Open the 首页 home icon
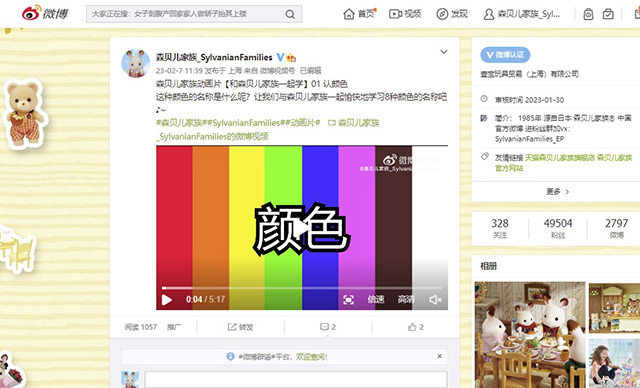 pyautogui.click(x=349, y=14)
